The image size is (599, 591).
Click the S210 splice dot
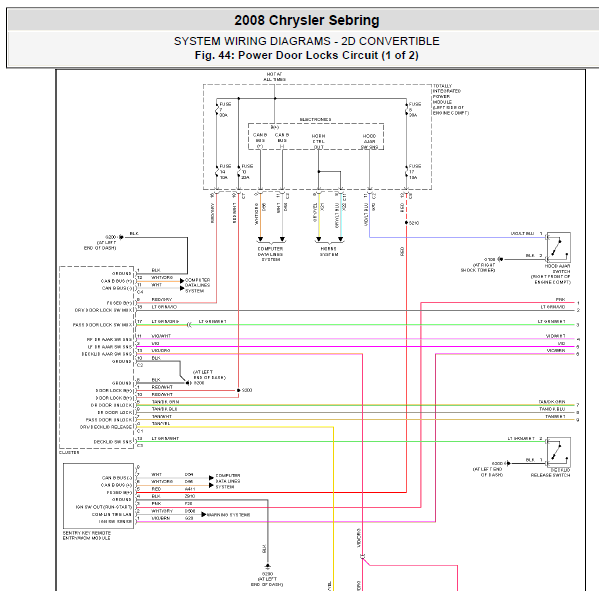[x=406, y=223]
